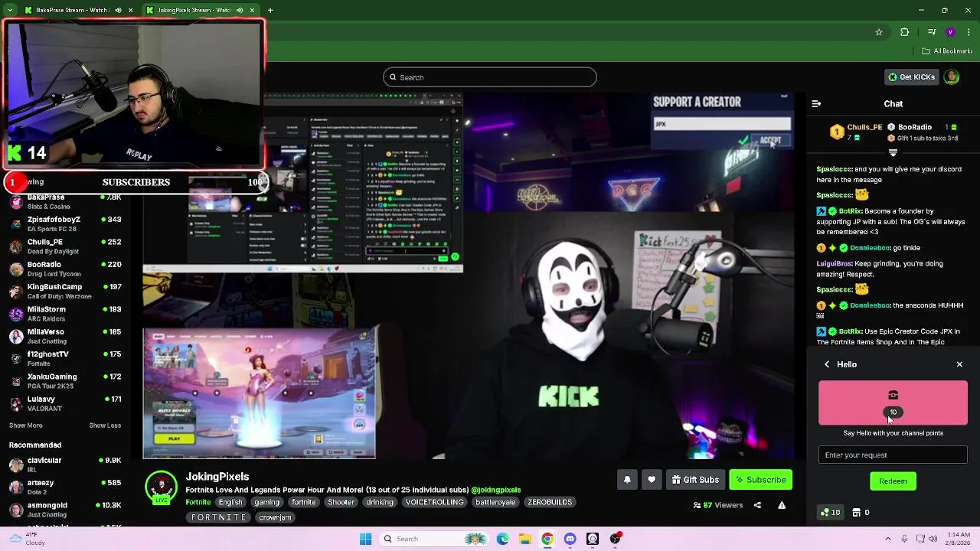Screen dimensions: 980x551
Task: Open the tab search dropdown
Action: click(x=10, y=10)
